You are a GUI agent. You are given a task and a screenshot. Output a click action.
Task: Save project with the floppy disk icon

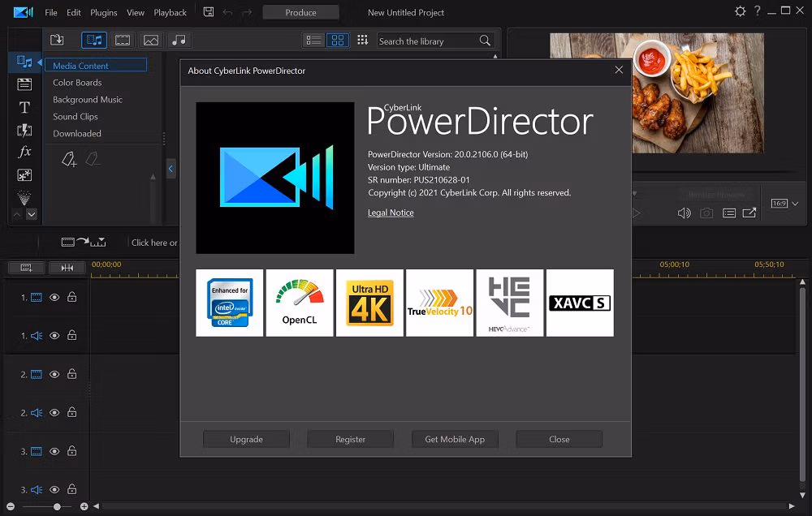tap(209, 12)
